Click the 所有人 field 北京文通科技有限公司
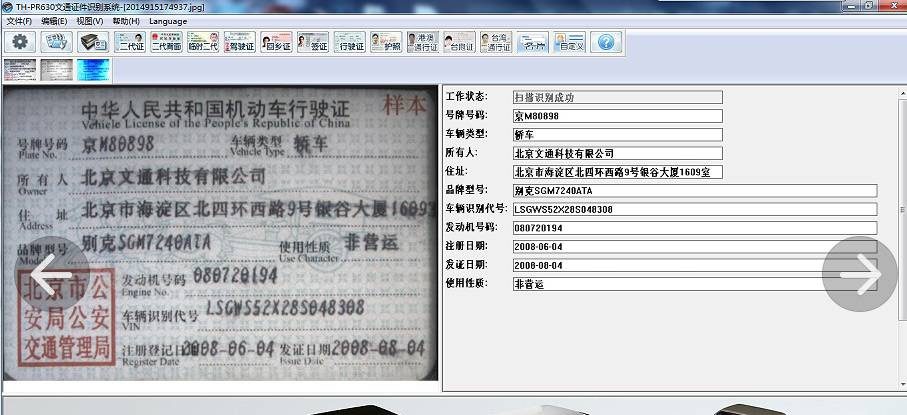 click(x=618, y=153)
